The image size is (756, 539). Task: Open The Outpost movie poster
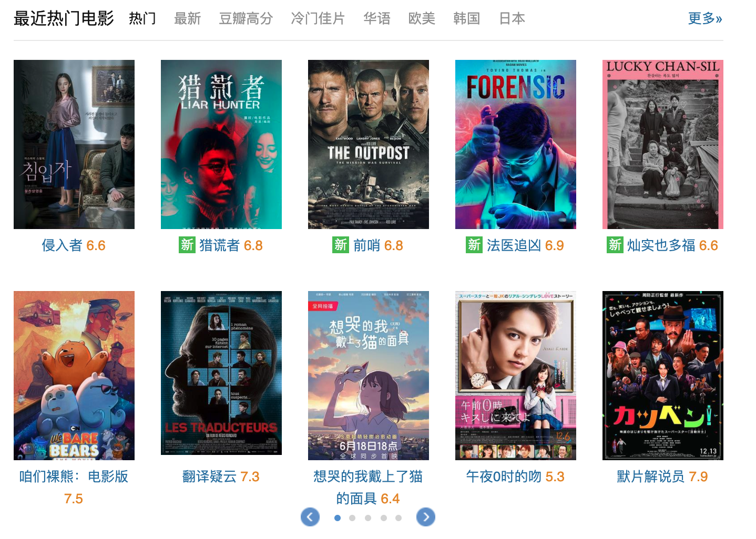(369, 144)
